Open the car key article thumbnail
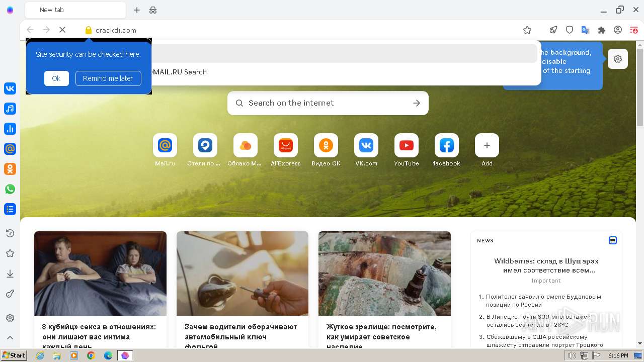Image resolution: width=644 pixels, height=362 pixels. pyautogui.click(x=243, y=274)
